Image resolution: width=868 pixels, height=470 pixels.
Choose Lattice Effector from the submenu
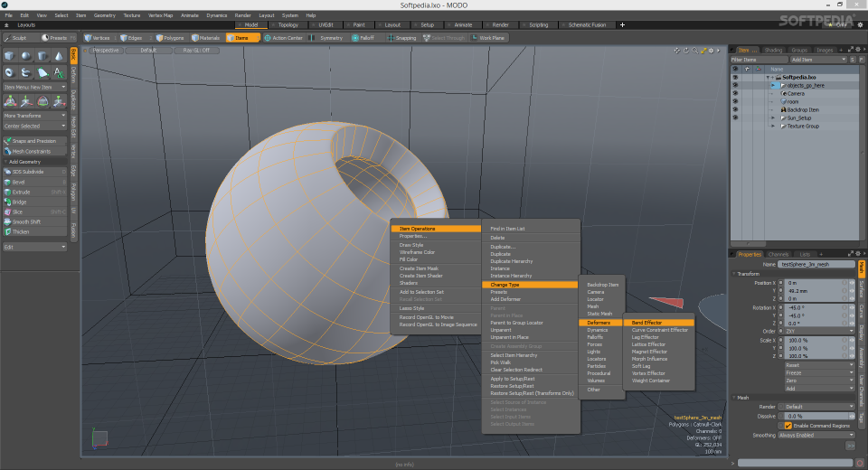(x=649, y=344)
